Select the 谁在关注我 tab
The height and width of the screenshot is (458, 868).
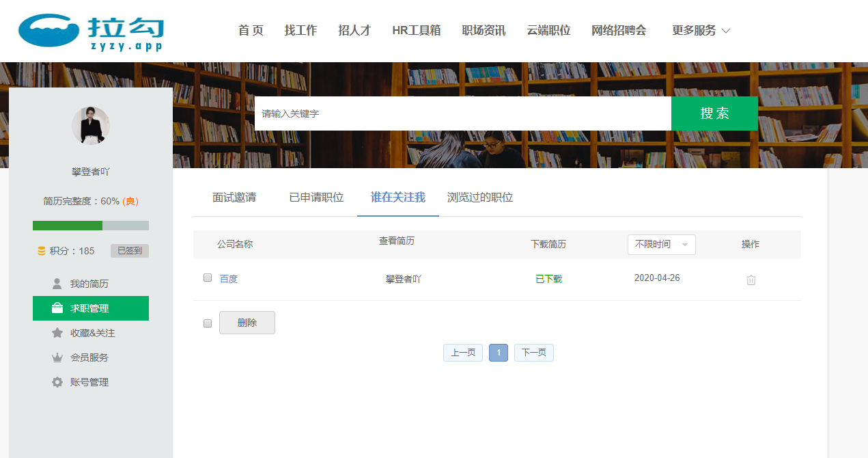398,198
